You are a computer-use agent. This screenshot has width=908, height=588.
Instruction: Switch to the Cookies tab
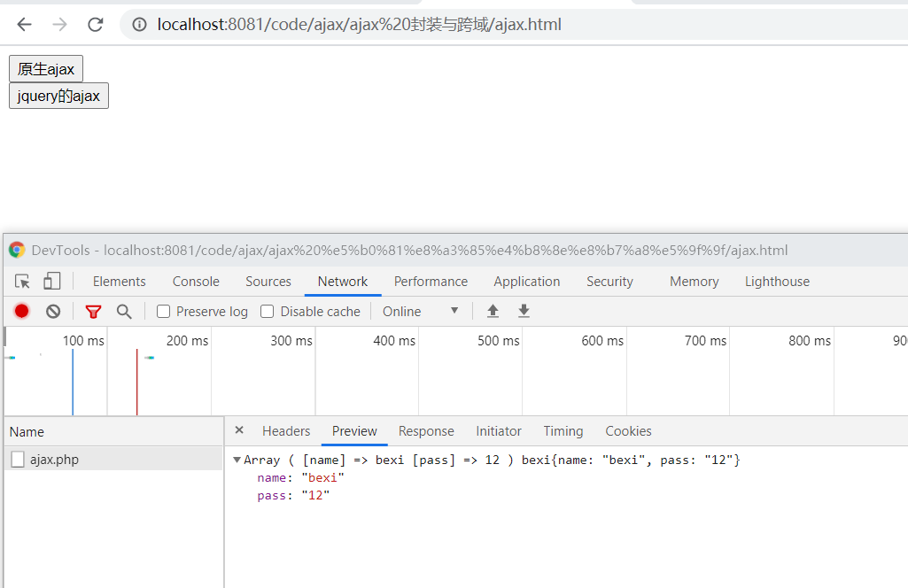628,431
